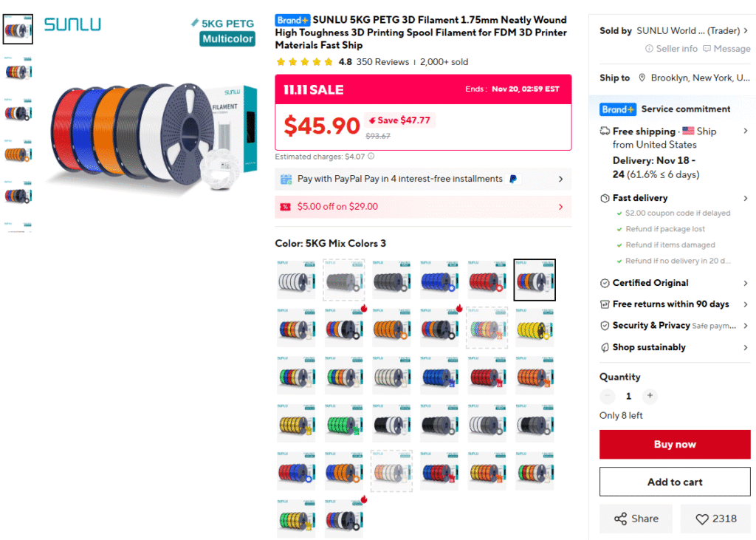Screen dimensions: 756x540
Task: Expand the Shop sustainably section
Action: [745, 347]
